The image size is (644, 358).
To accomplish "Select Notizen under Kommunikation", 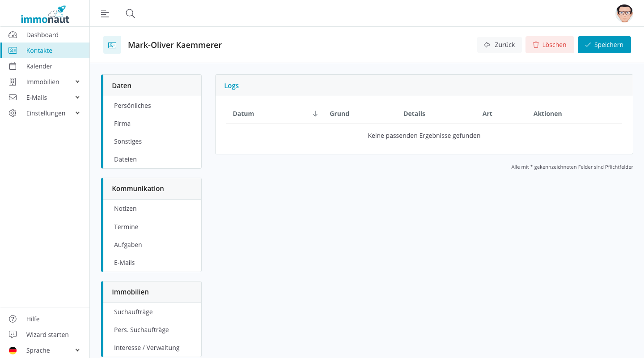I will point(125,209).
